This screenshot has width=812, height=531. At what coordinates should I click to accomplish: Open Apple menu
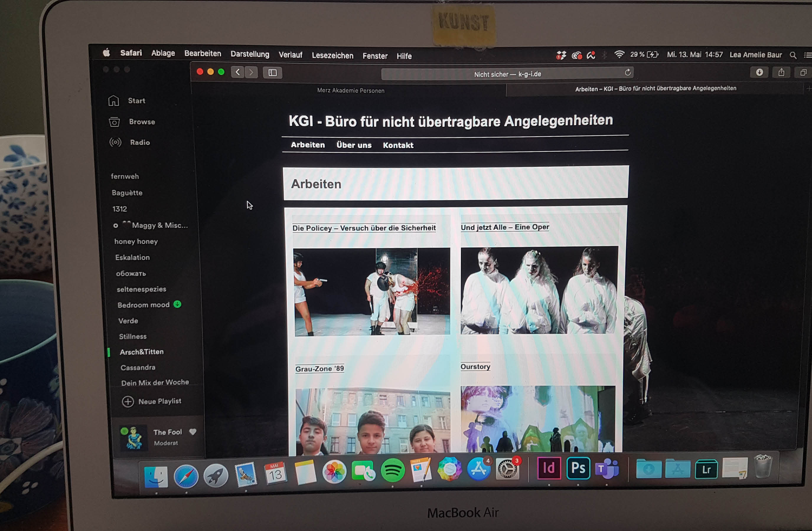[107, 53]
